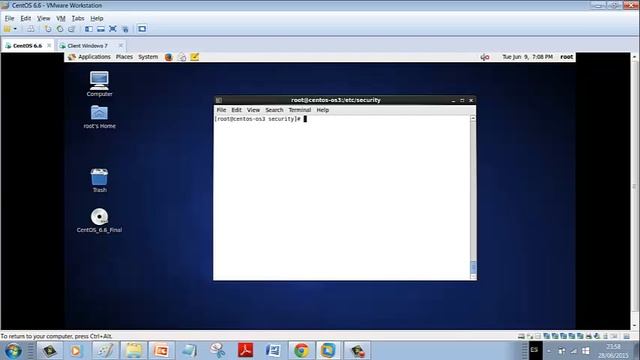Click the volume icon in GNOME panel
Screen dimensions: 640x360
(484, 57)
